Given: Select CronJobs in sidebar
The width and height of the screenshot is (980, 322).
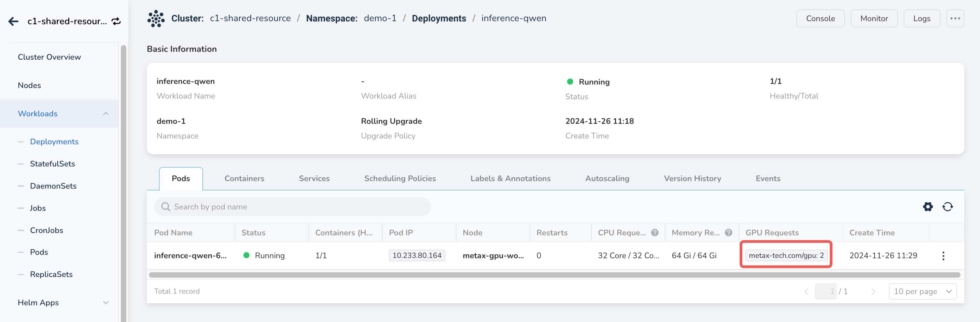Looking at the screenshot, I should pyautogui.click(x=46, y=230).
